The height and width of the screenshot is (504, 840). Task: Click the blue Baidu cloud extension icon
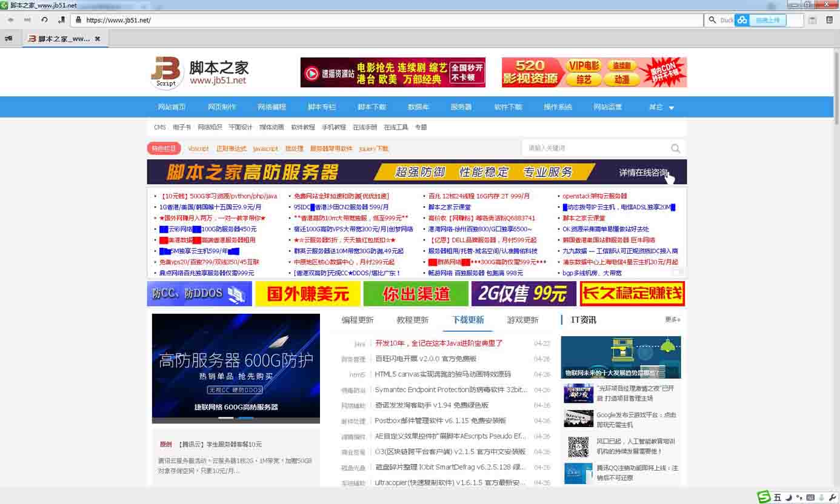(742, 20)
